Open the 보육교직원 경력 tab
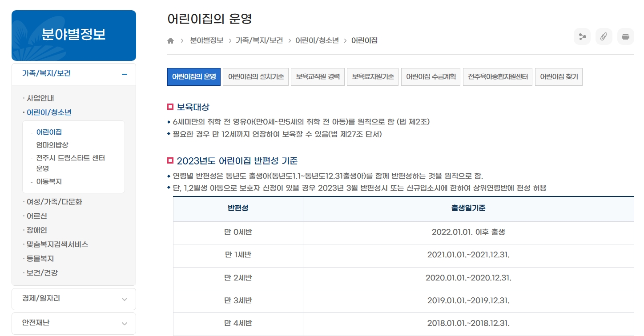This screenshot has height=336, width=644. point(318,76)
